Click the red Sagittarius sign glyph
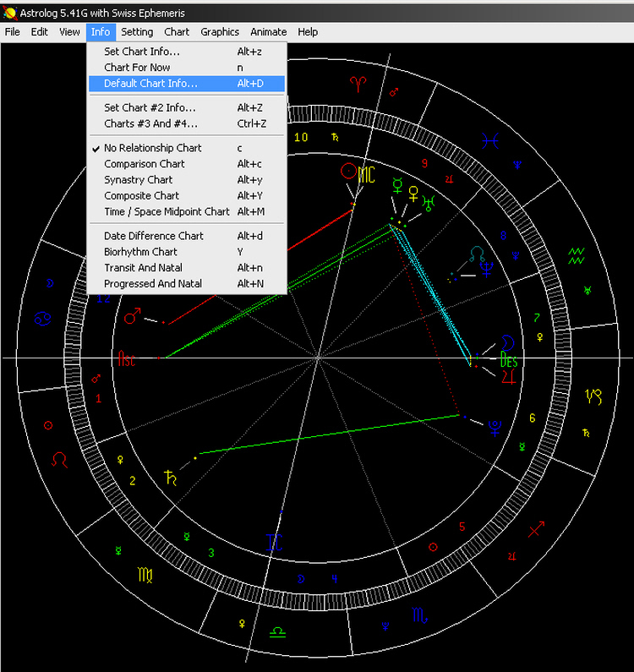 coord(536,529)
